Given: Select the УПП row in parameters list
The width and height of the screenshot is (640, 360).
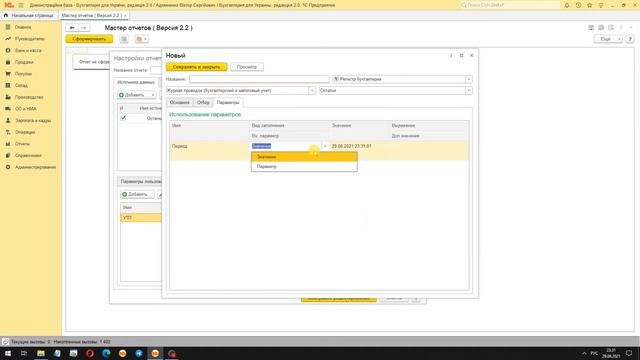Looking at the screenshot, I should [x=141, y=218].
